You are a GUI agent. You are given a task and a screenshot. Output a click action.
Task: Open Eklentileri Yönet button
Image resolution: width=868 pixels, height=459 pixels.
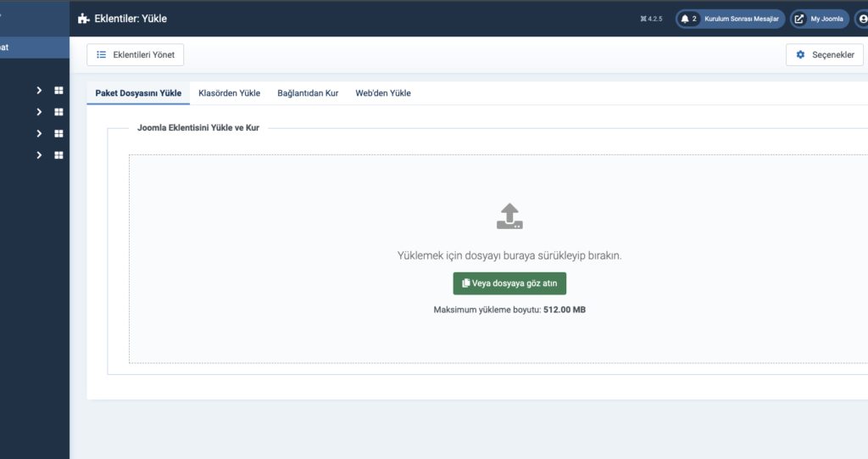[x=135, y=55]
